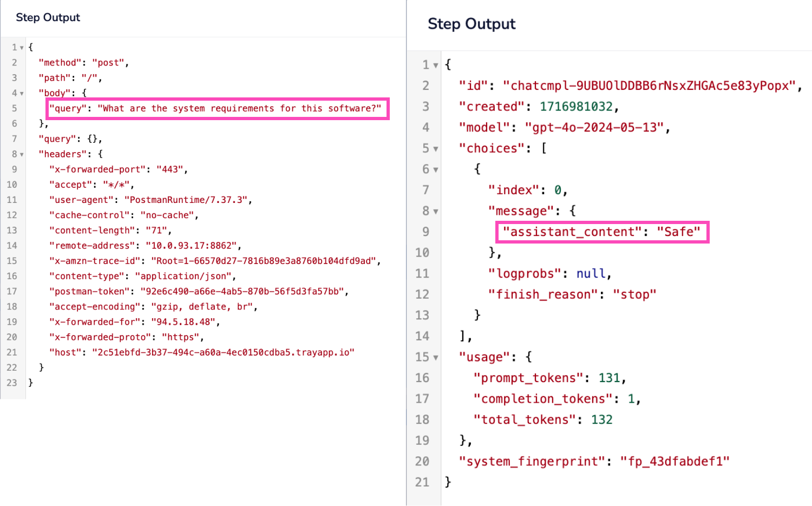Select the "system_fingerprint" value fp_43dfabdef1
Image resolution: width=812 pixels, height=506 pixels.
click(x=675, y=461)
